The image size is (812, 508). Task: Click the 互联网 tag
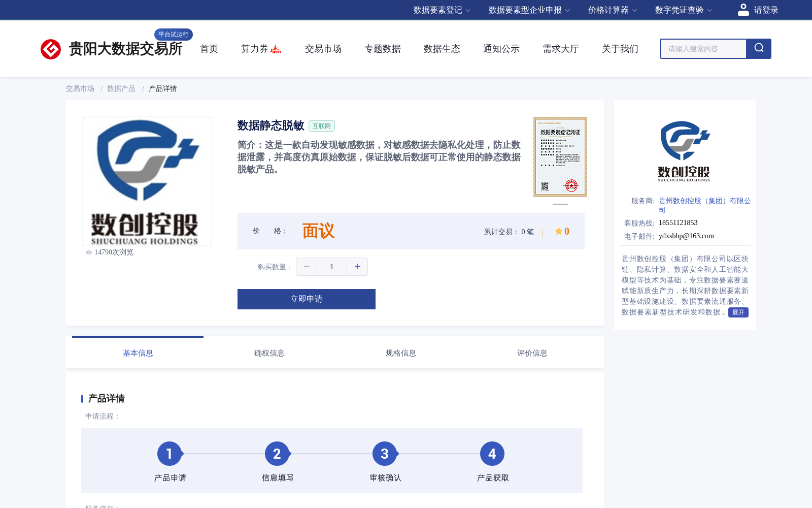[322, 126]
